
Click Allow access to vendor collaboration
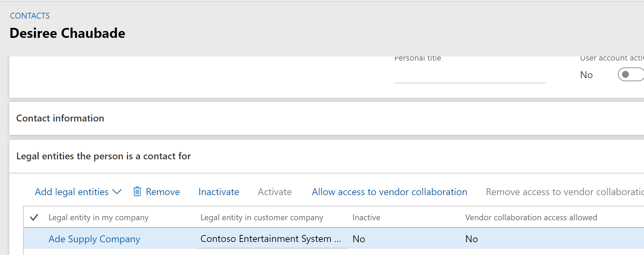point(389,192)
